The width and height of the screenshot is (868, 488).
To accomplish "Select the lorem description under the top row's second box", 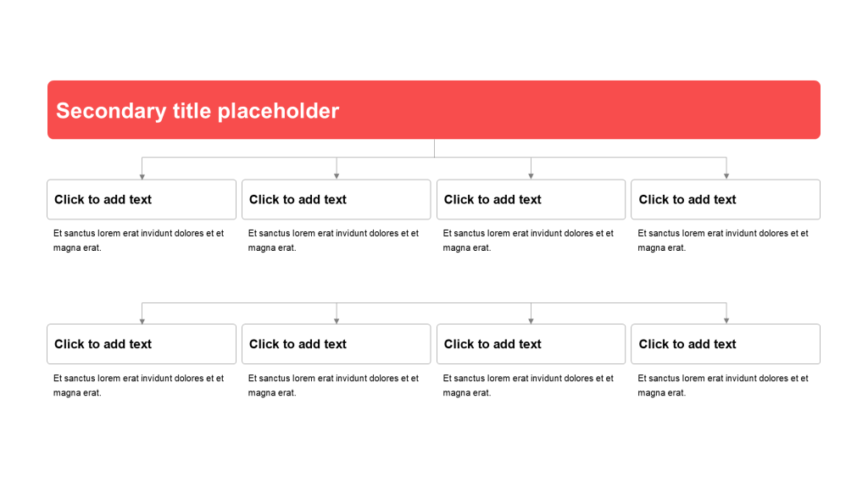I will pyautogui.click(x=333, y=241).
